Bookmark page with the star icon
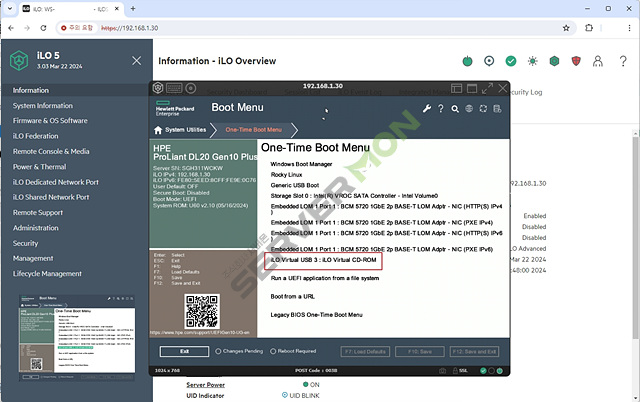The height and width of the screenshot is (402, 640). tap(566, 28)
